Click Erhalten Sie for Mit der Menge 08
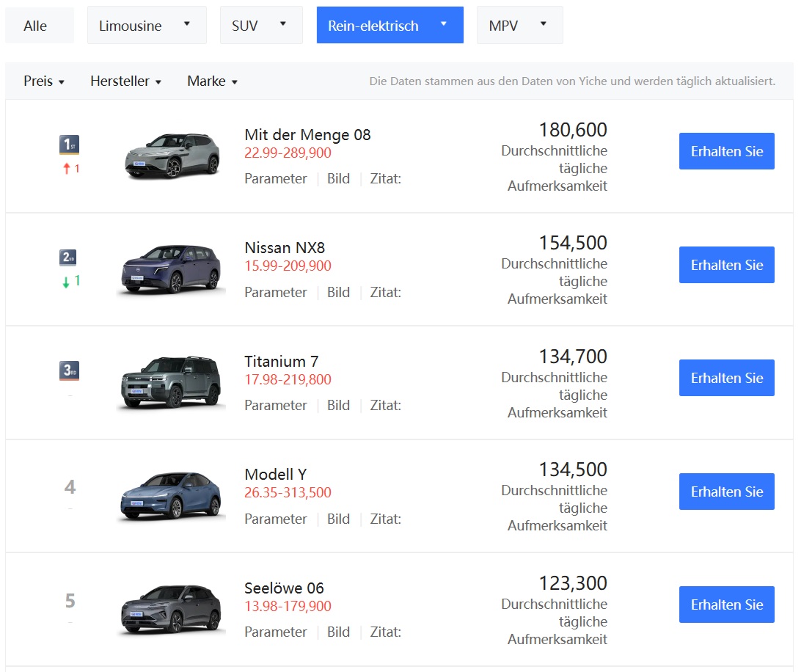 click(726, 151)
